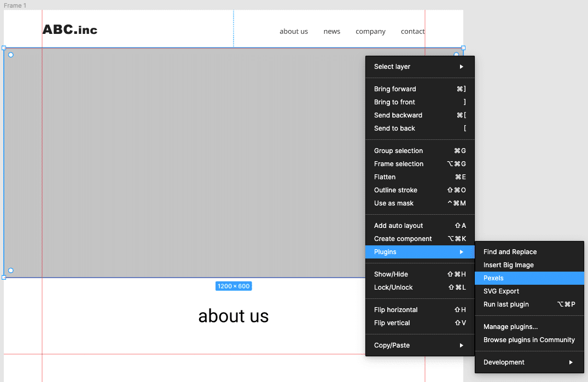Click the company nav link

[x=370, y=32]
